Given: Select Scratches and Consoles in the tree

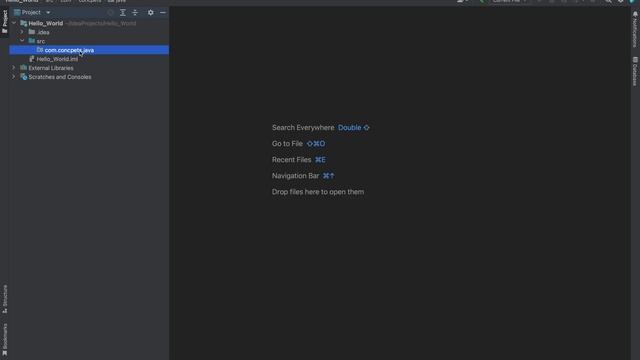Looking at the screenshot, I should [x=89, y=77].
